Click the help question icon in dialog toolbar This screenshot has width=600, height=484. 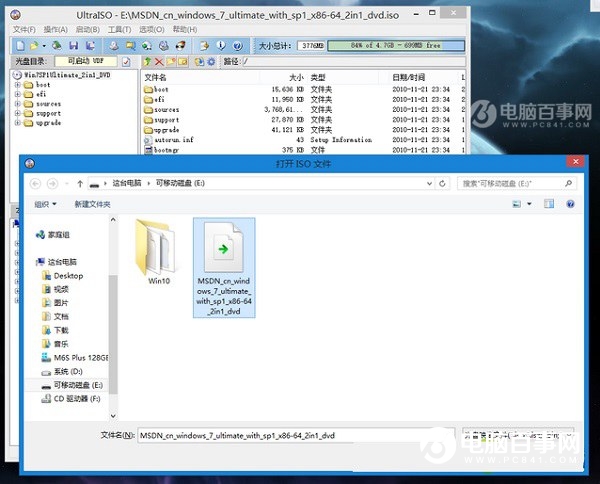click(x=570, y=204)
